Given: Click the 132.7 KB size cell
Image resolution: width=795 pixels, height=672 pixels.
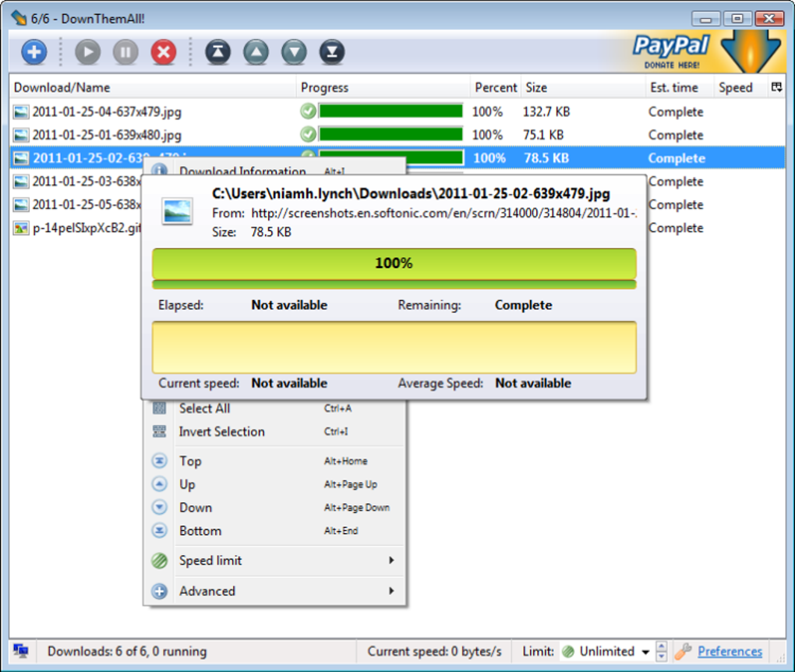Looking at the screenshot, I should (546, 111).
